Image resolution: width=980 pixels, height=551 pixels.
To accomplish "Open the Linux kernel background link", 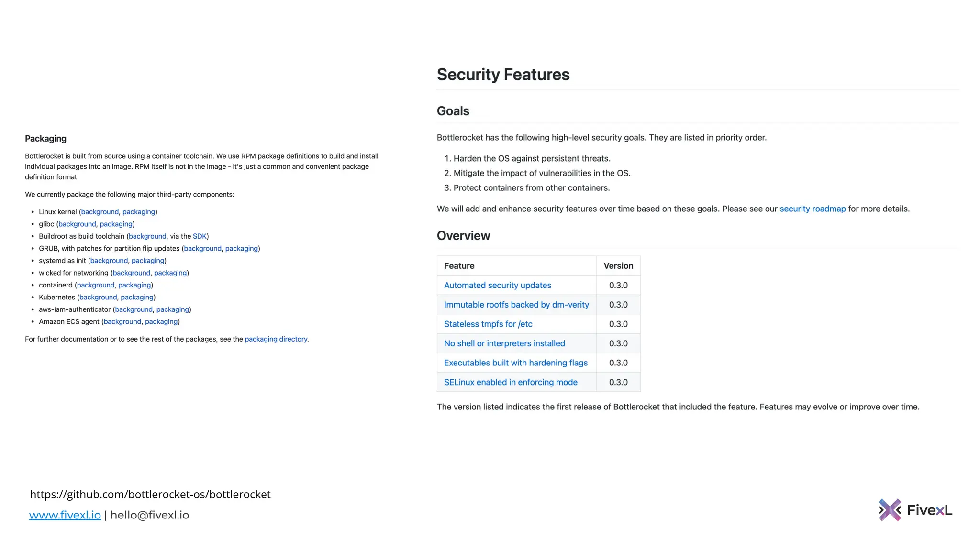I will point(100,212).
